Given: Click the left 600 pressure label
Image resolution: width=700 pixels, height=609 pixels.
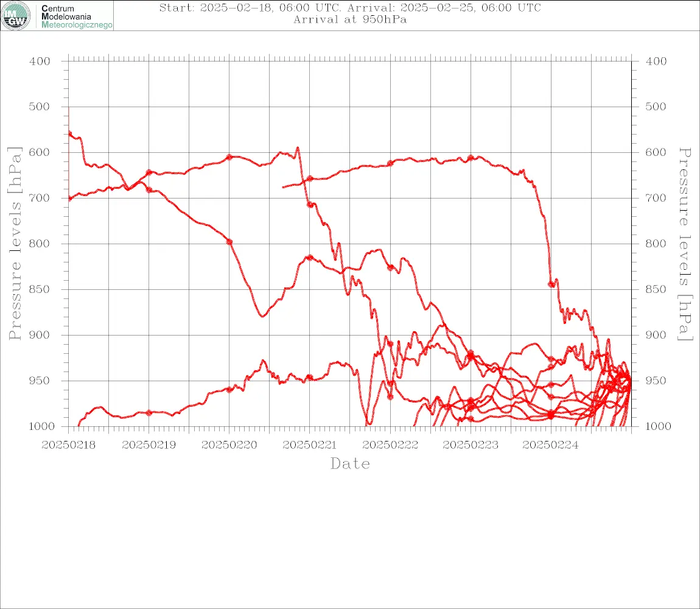Looking at the screenshot, I should 40,152.
